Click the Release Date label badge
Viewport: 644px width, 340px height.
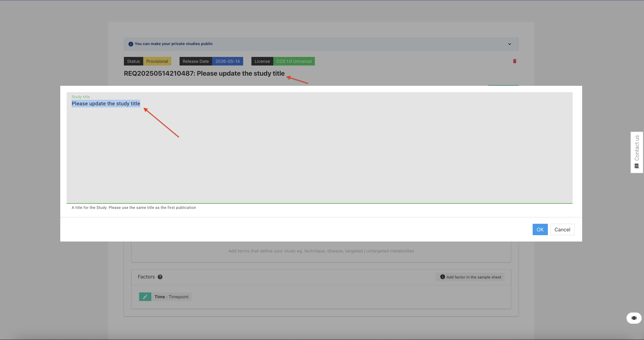(196, 61)
